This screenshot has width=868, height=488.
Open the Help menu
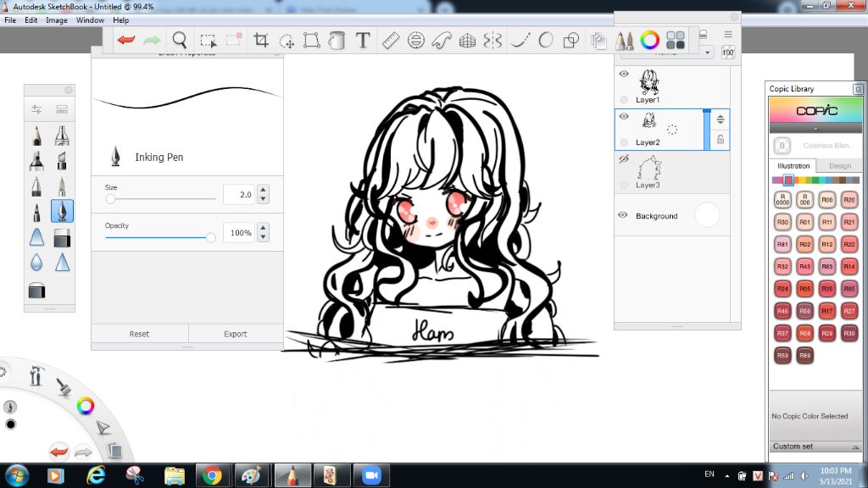tap(120, 20)
